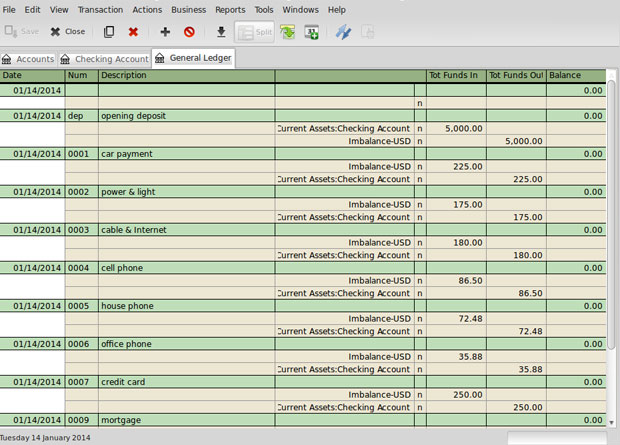Image resolution: width=620 pixels, height=445 pixels.
Task: Cancel transaction using the red circle icon
Action: click(189, 32)
